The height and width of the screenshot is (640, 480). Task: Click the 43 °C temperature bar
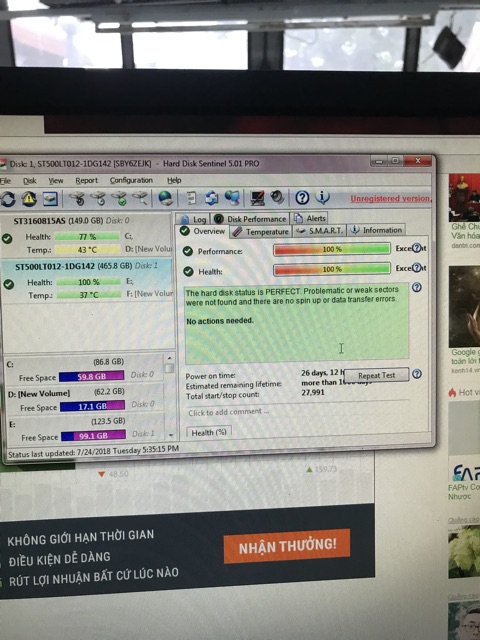[87, 249]
